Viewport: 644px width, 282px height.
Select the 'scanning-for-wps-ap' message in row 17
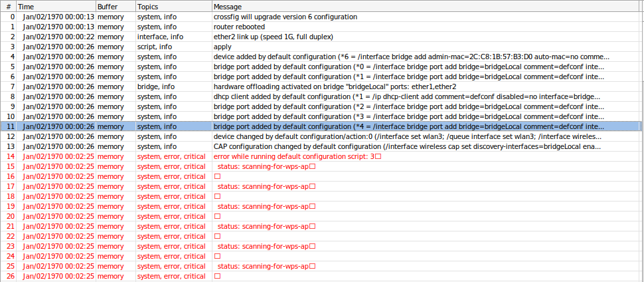point(266,186)
